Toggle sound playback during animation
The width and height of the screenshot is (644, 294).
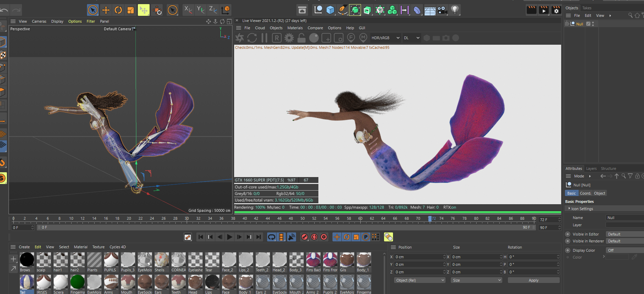click(x=292, y=237)
